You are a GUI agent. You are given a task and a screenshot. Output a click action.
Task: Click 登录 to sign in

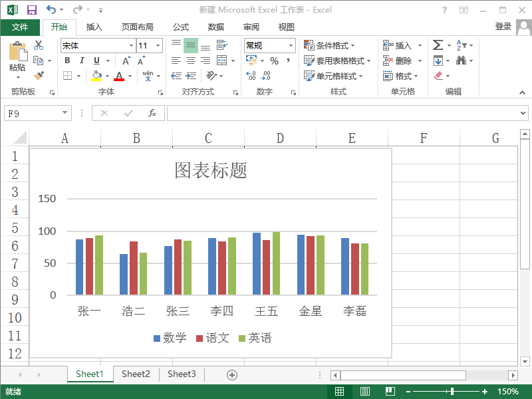tap(503, 27)
